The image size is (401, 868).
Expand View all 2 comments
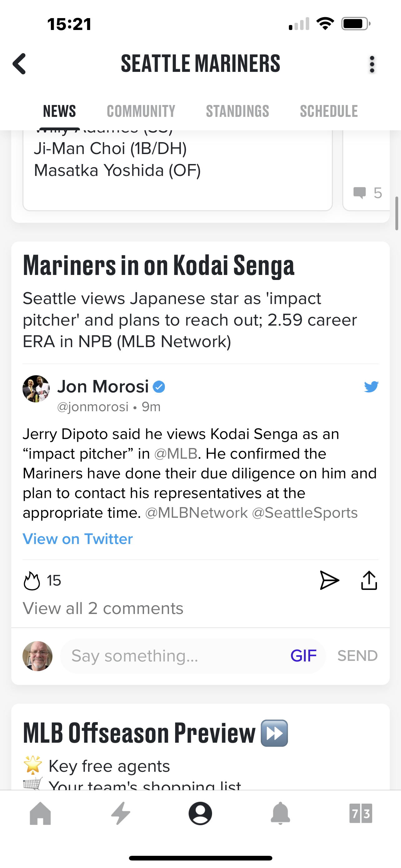point(103,609)
